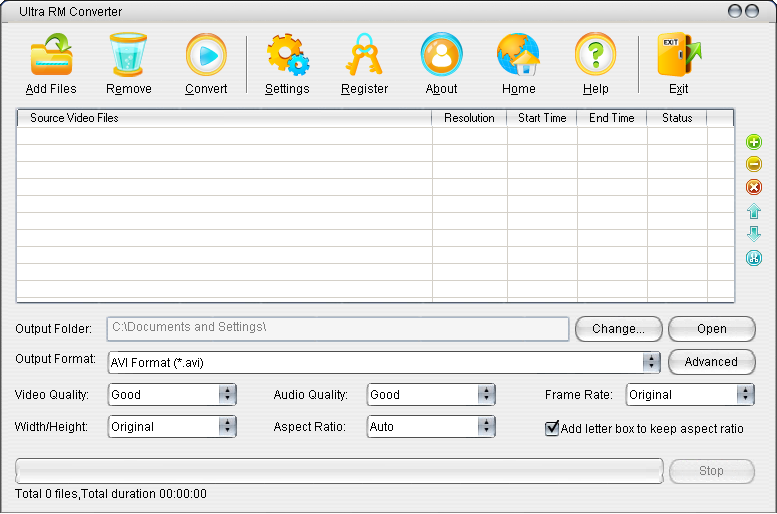Image resolution: width=777 pixels, height=514 pixels.
Task: Click the first window control button in title bar
Action: tap(735, 11)
